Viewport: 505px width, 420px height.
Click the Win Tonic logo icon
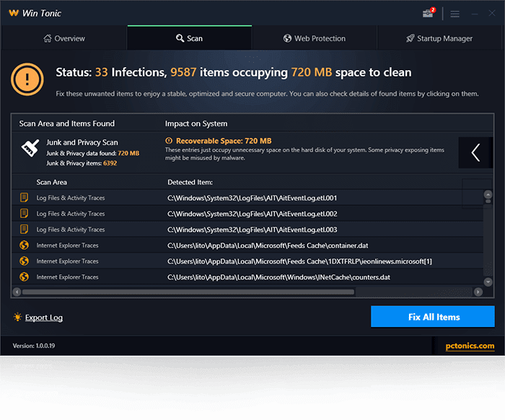point(14,13)
